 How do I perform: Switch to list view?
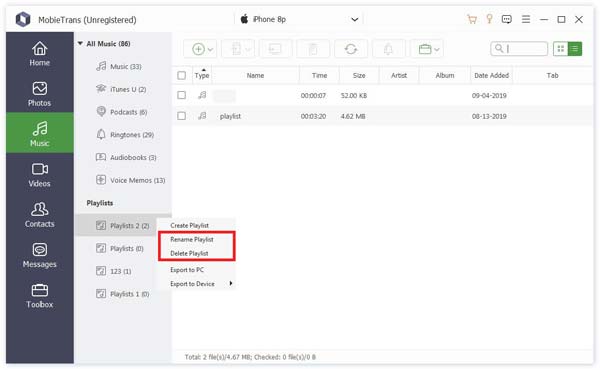[575, 49]
